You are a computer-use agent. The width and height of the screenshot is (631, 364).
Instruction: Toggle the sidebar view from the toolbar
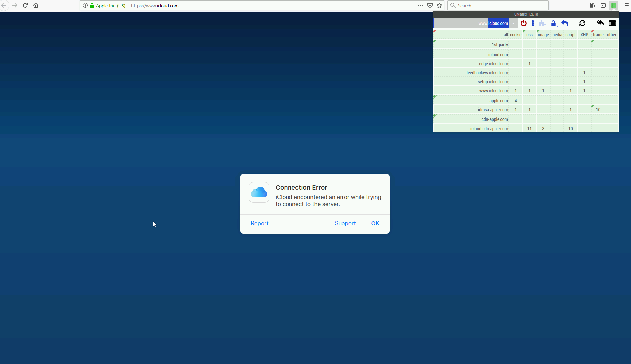tap(603, 5)
